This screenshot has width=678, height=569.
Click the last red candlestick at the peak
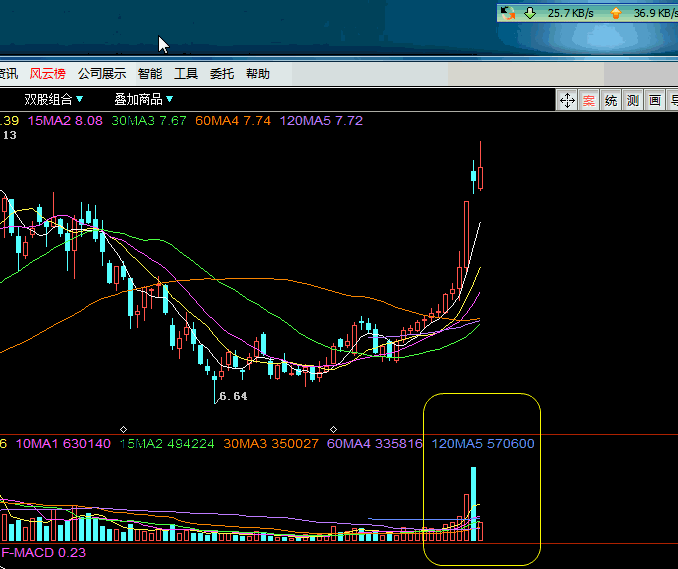[x=480, y=177]
